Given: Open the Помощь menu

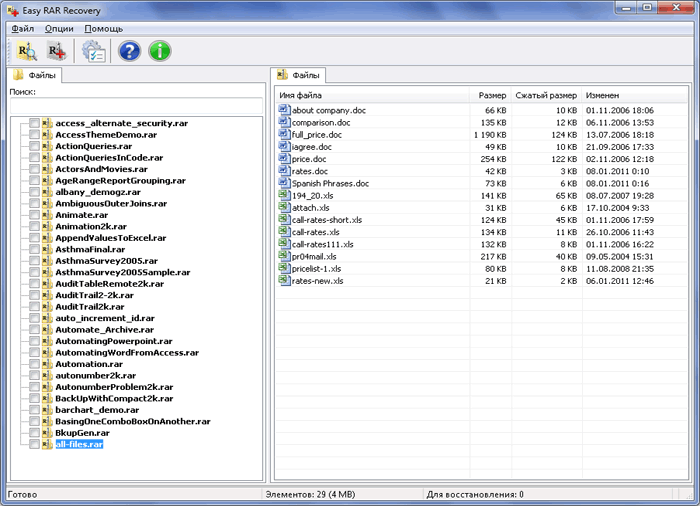Looking at the screenshot, I should (x=103, y=29).
